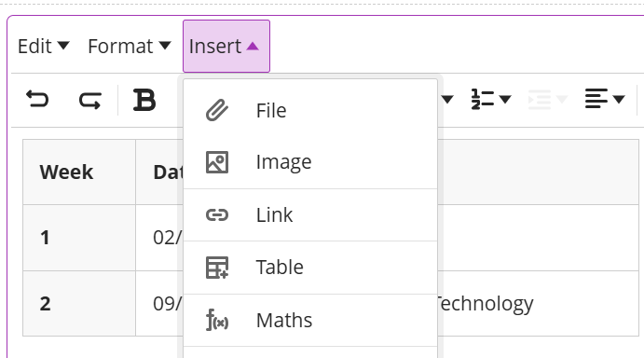Choose Image from Insert menu
Viewport: 644px width, 358px height.
310,162
